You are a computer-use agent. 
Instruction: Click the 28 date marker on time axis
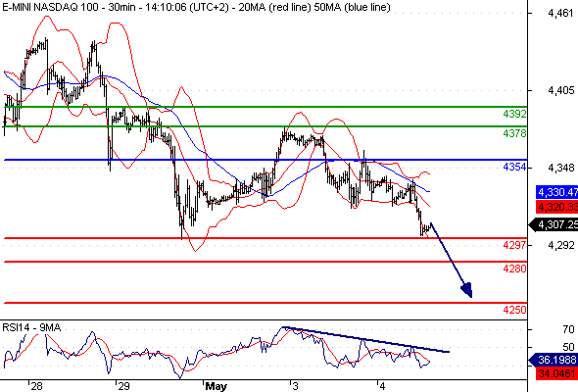pyautogui.click(x=36, y=386)
